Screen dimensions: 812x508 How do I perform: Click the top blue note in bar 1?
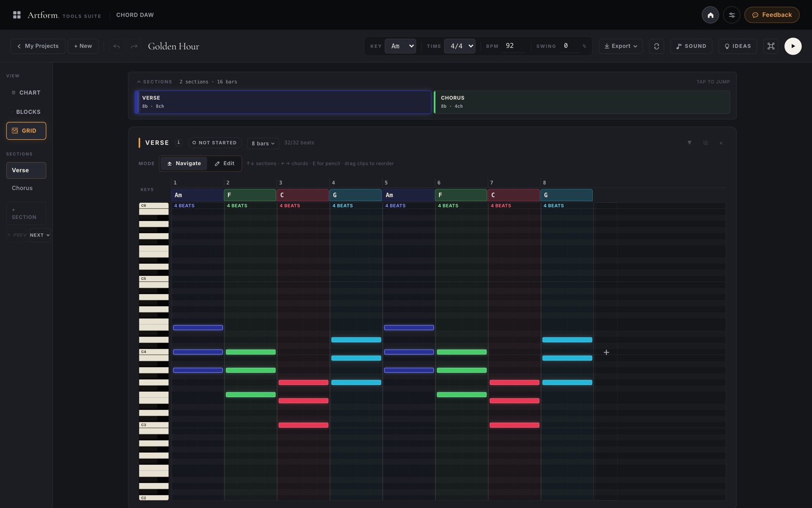(x=198, y=328)
